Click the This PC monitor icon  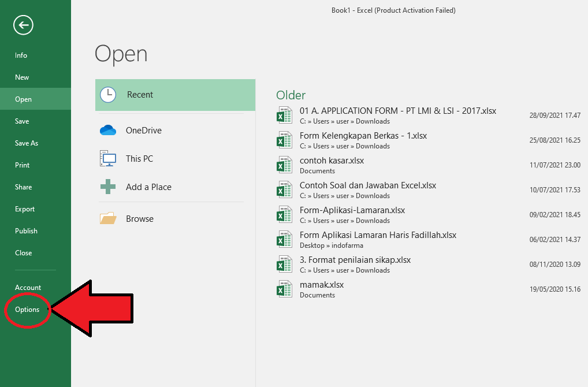point(107,158)
